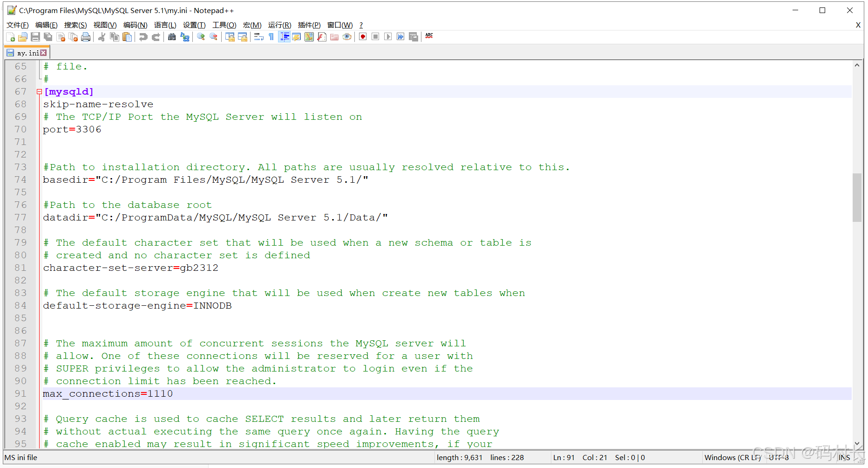
Task: Toggle word wrap in toolbar
Action: [x=259, y=37]
